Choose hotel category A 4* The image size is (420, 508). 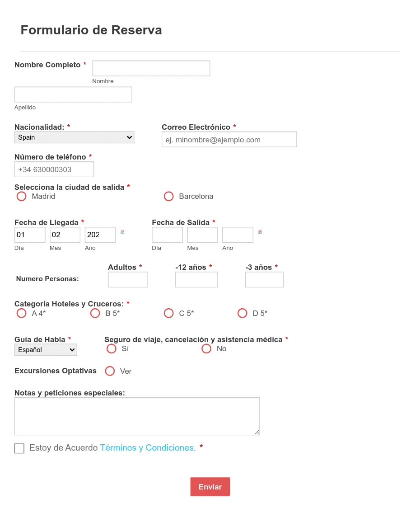21,313
